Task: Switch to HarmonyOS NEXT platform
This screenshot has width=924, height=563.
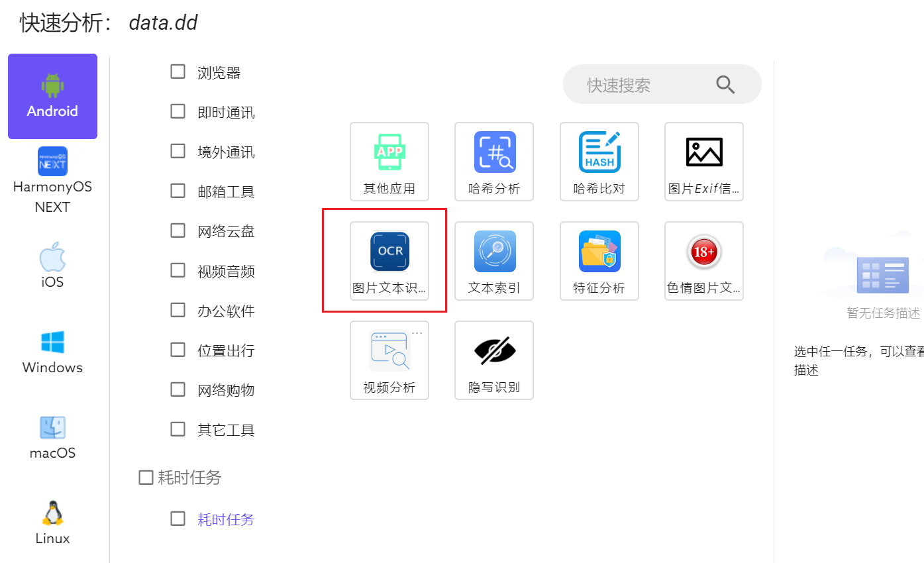Action: coord(52,179)
